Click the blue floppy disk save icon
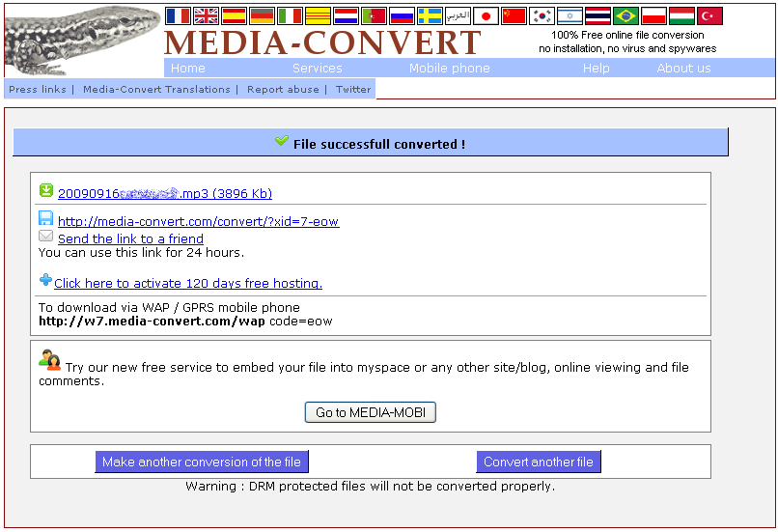The image size is (778, 532). 45,218
